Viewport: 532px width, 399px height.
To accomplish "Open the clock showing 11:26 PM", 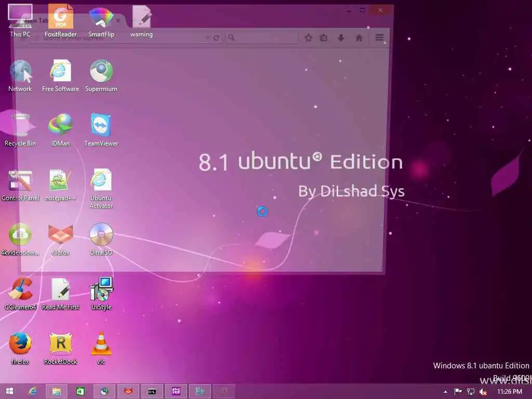I will coord(509,392).
